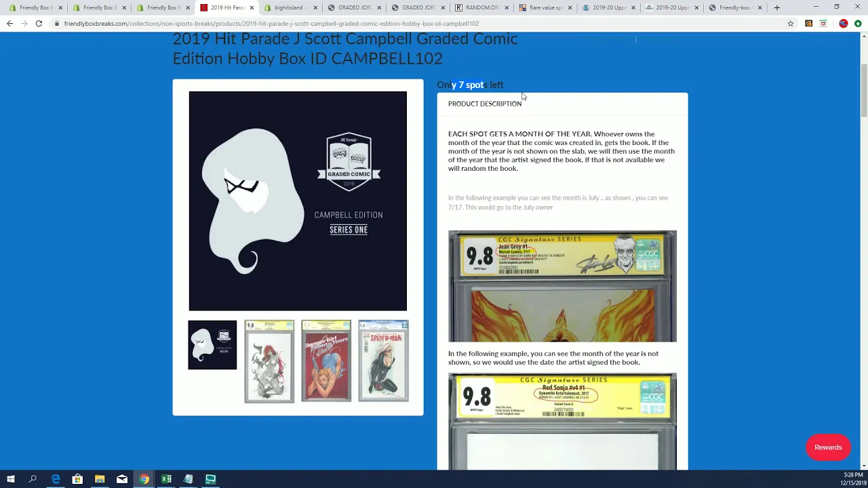Screen dimensions: 868x488
Task: Open the Windows Start menu
Action: click(10, 479)
